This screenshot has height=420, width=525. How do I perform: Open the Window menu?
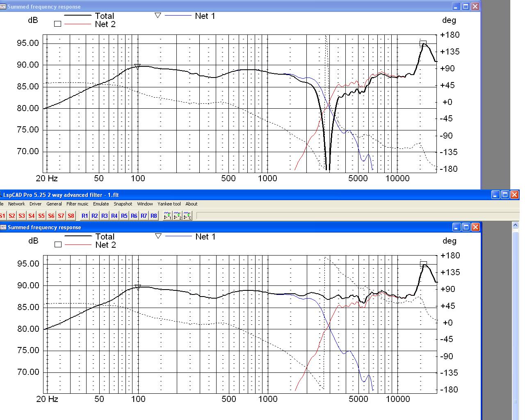tap(145, 204)
